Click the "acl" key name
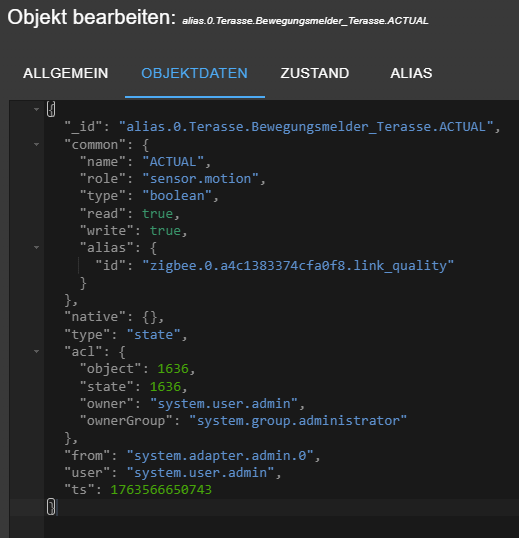 (x=83, y=351)
